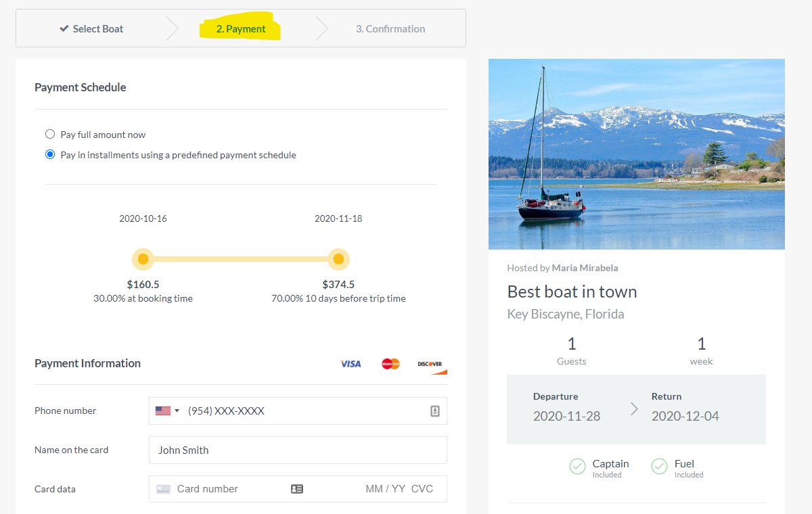The width and height of the screenshot is (812, 514).
Task: Open the US flag country code dropdown
Action: [x=167, y=411]
